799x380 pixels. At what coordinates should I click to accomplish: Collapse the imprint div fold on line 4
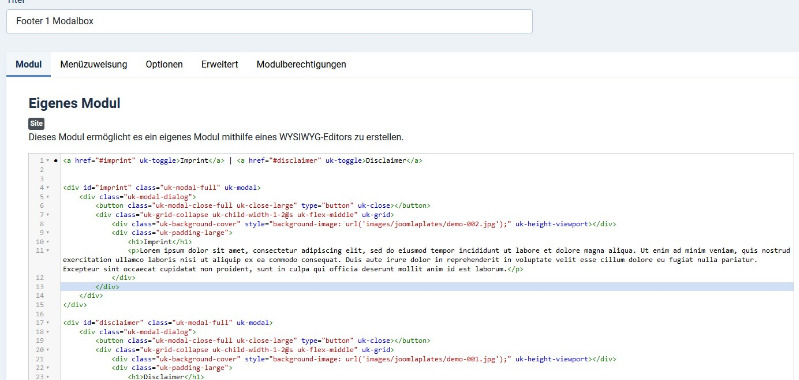click(x=47, y=187)
